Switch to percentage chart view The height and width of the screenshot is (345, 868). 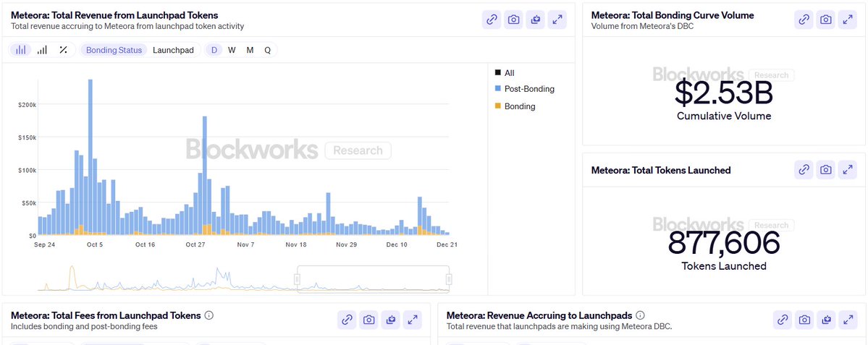pos(63,51)
